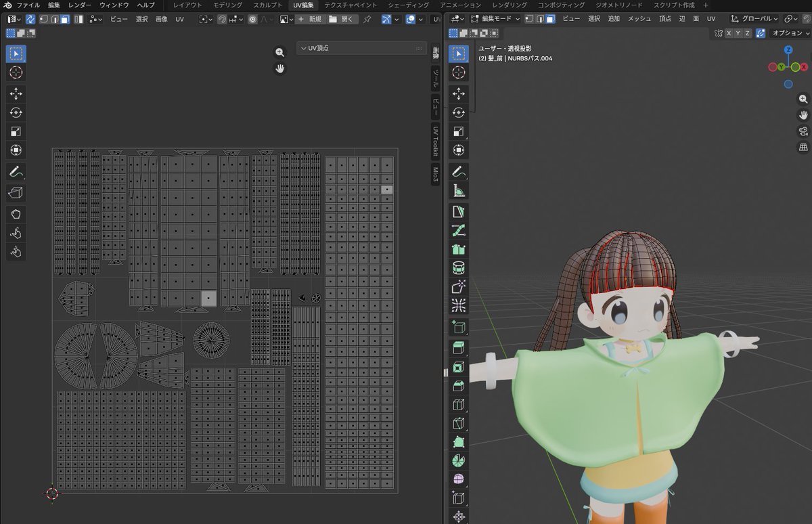Pick the UV Rip Region tool

point(16,194)
